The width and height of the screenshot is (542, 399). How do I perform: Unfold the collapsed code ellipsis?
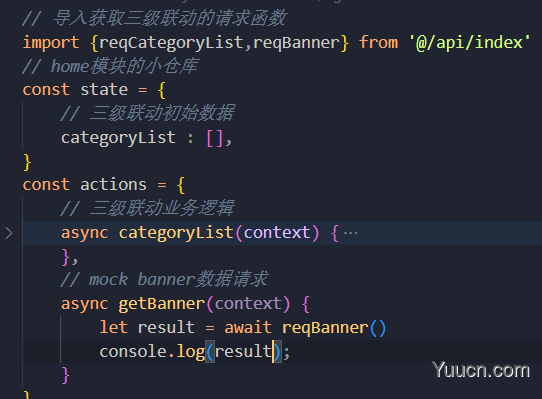[351, 233]
